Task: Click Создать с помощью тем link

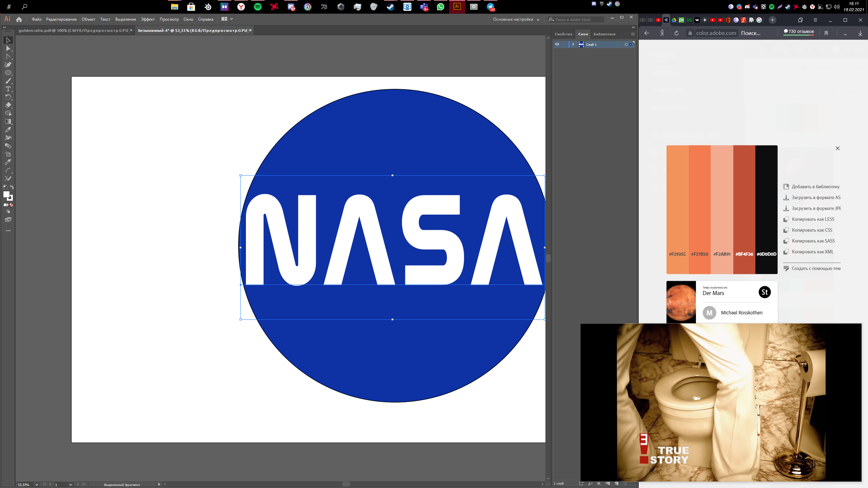Action: pos(812,269)
